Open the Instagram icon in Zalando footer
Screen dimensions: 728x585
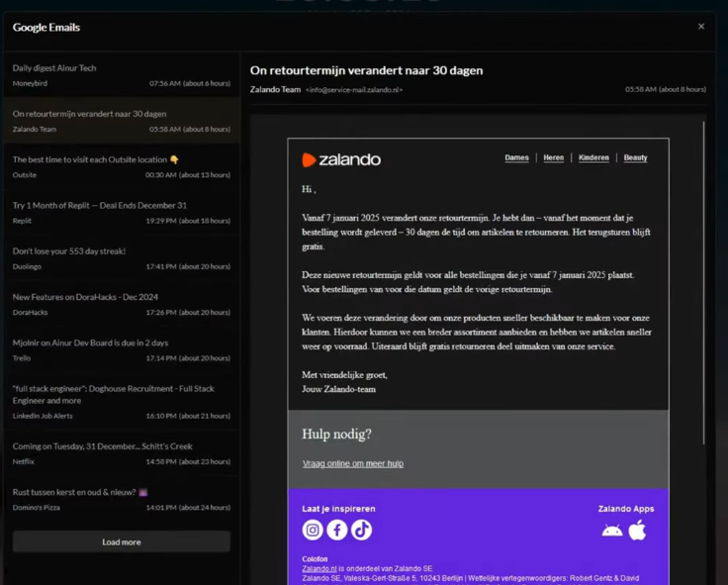313,530
